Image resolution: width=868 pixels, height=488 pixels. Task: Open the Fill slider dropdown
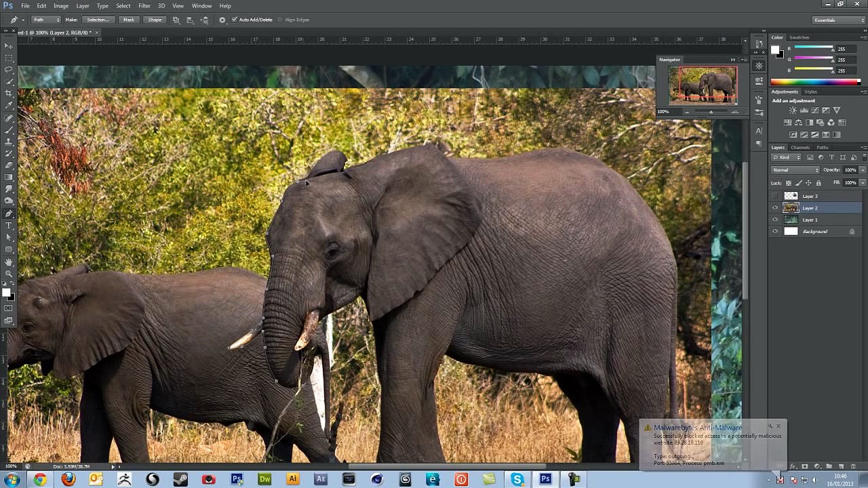pyautogui.click(x=863, y=183)
